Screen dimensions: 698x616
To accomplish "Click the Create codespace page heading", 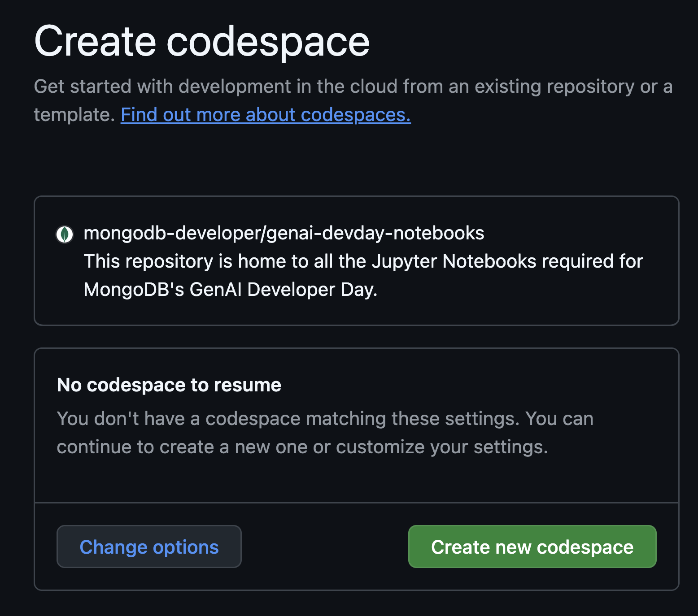I will pos(202,42).
